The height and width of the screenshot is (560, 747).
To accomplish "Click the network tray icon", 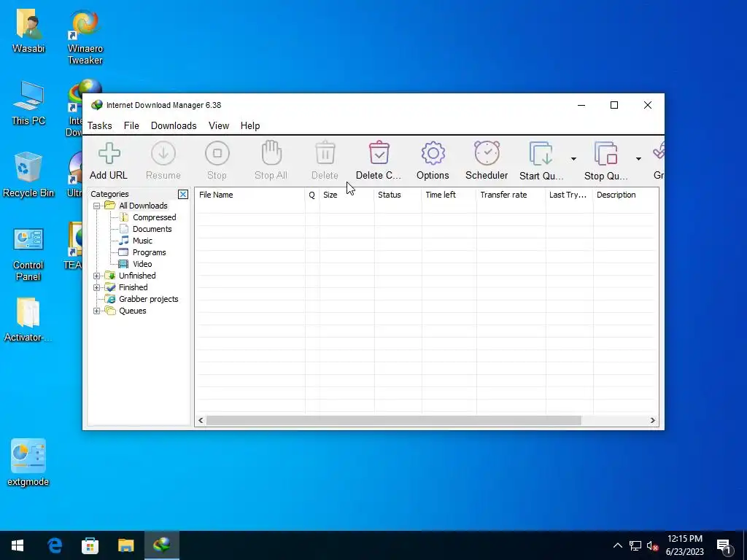I will [635, 545].
